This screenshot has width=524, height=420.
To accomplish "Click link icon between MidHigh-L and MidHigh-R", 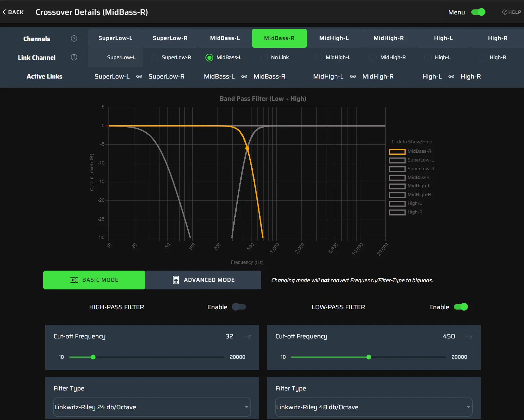I will [x=353, y=77].
